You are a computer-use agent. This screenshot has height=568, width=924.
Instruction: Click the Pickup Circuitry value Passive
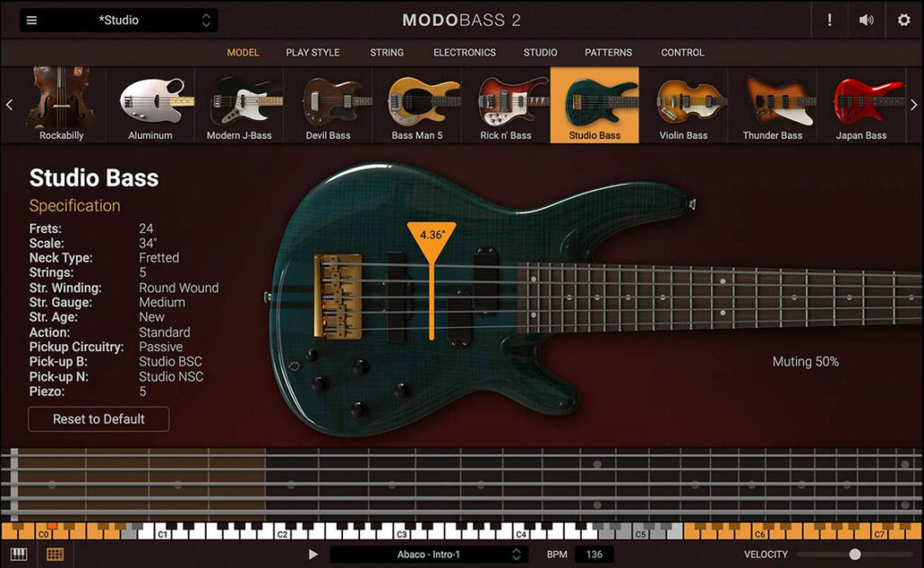[161, 347]
